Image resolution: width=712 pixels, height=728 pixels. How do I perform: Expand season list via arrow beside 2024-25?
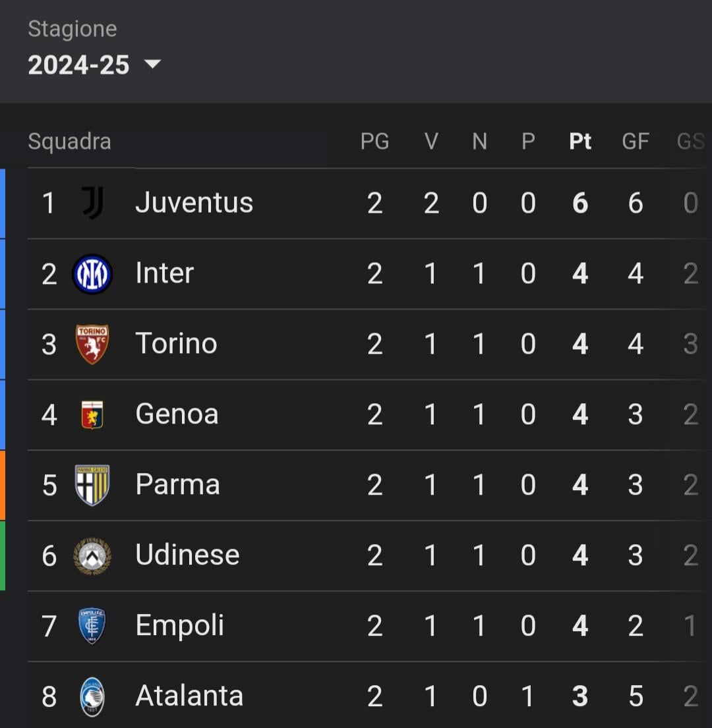click(153, 64)
